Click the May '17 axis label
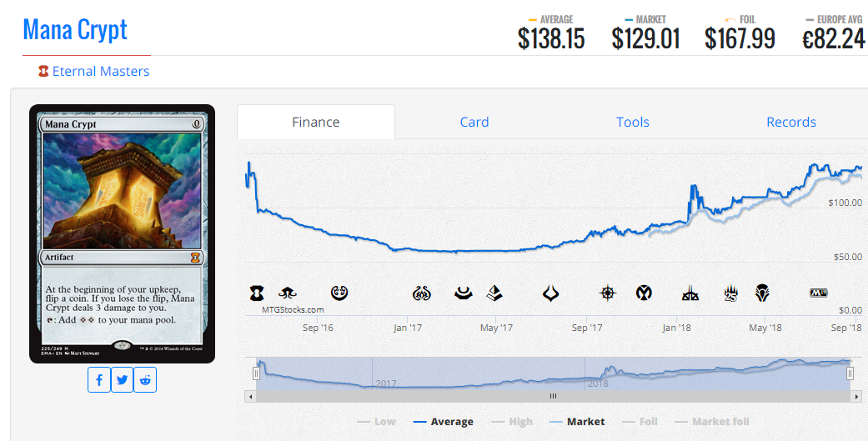 tap(497, 328)
